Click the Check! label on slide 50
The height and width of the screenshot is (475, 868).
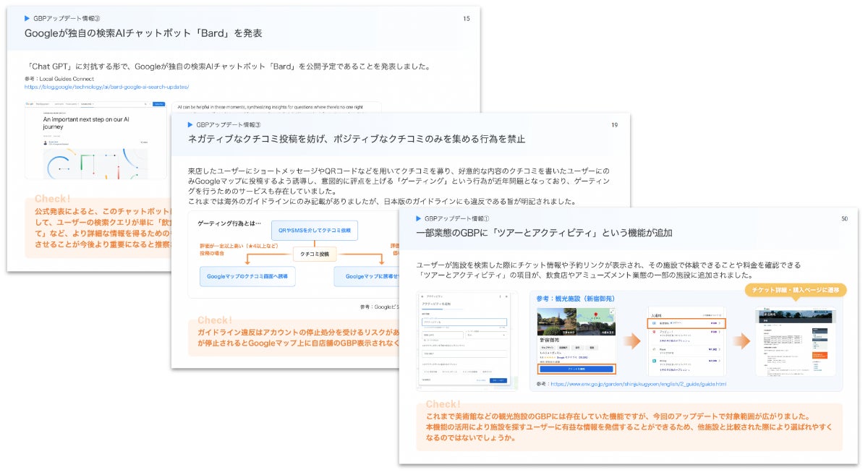point(443,405)
